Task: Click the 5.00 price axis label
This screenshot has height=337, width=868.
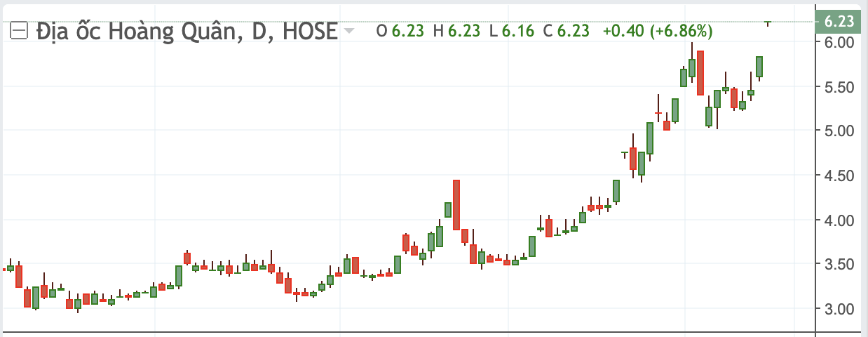Action: coord(839,131)
